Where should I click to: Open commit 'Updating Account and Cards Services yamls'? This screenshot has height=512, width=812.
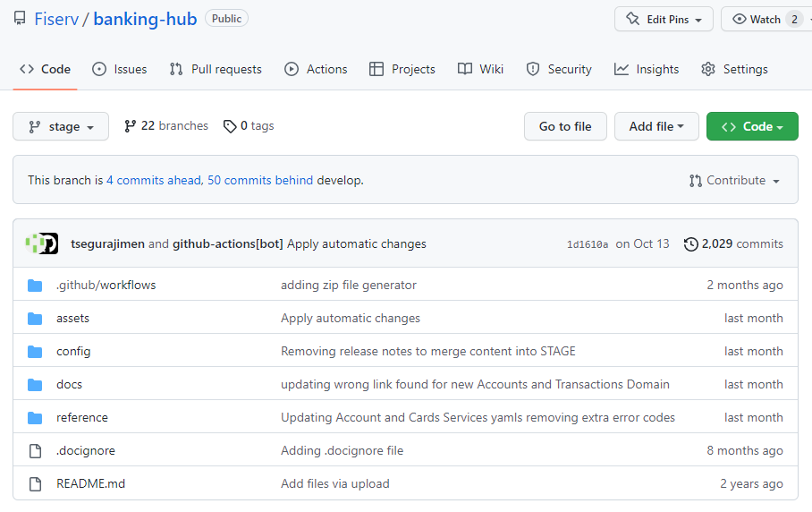coord(478,418)
